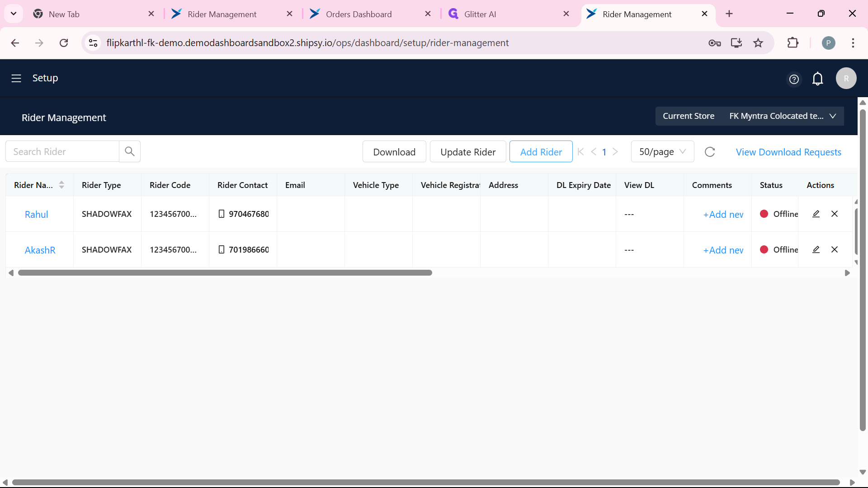Click the Update Rider button

tap(468, 152)
